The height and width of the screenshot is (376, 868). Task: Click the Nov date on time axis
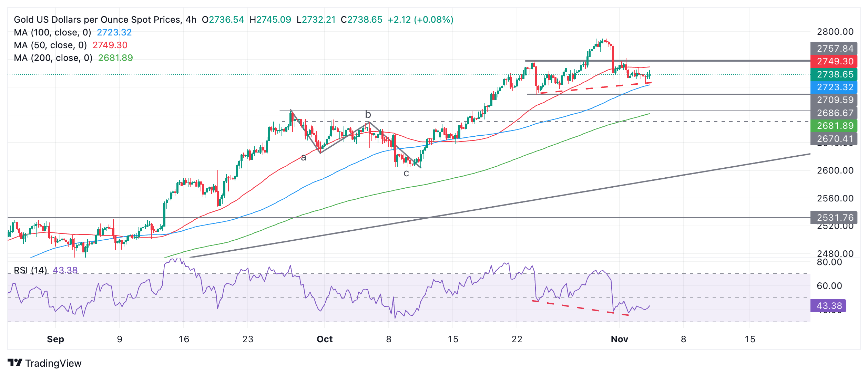point(619,339)
